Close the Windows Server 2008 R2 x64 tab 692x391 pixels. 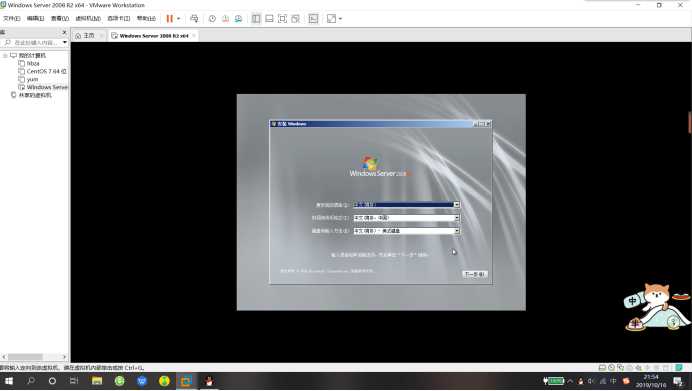click(194, 36)
